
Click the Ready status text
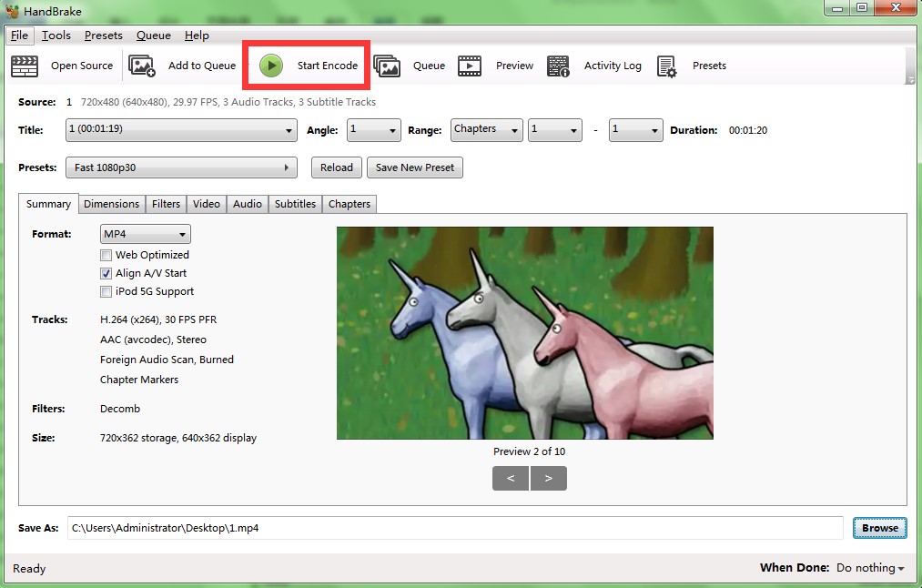point(29,569)
